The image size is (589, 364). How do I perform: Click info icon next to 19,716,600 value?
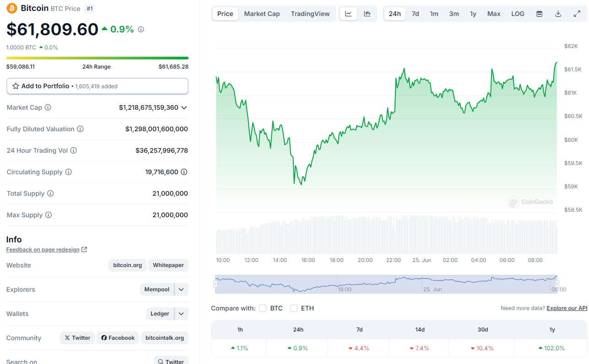tap(184, 172)
